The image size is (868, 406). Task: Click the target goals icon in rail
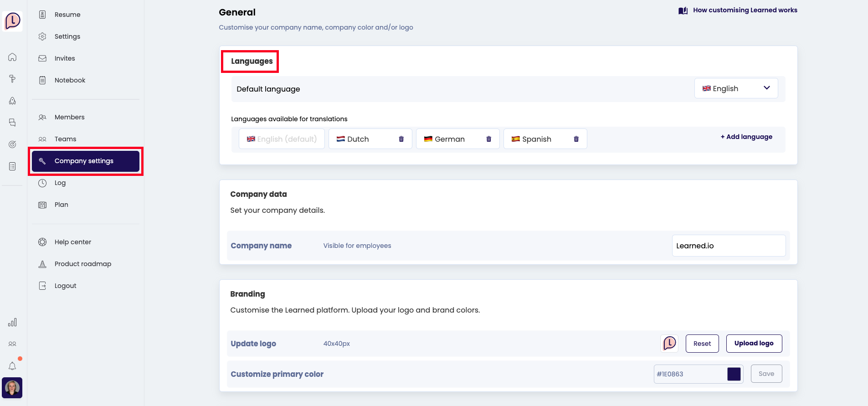point(12,144)
